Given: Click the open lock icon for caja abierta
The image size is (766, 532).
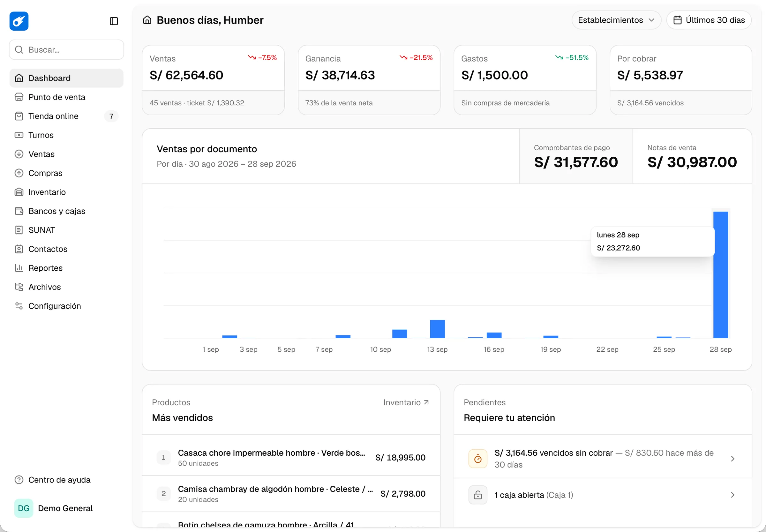Looking at the screenshot, I should 478,495.
